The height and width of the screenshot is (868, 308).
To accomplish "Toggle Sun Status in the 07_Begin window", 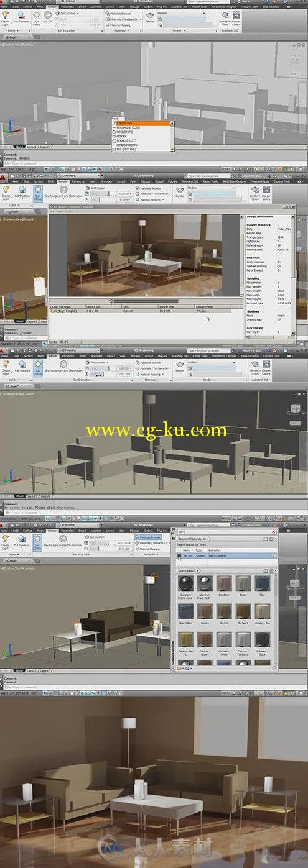I will (37, 193).
